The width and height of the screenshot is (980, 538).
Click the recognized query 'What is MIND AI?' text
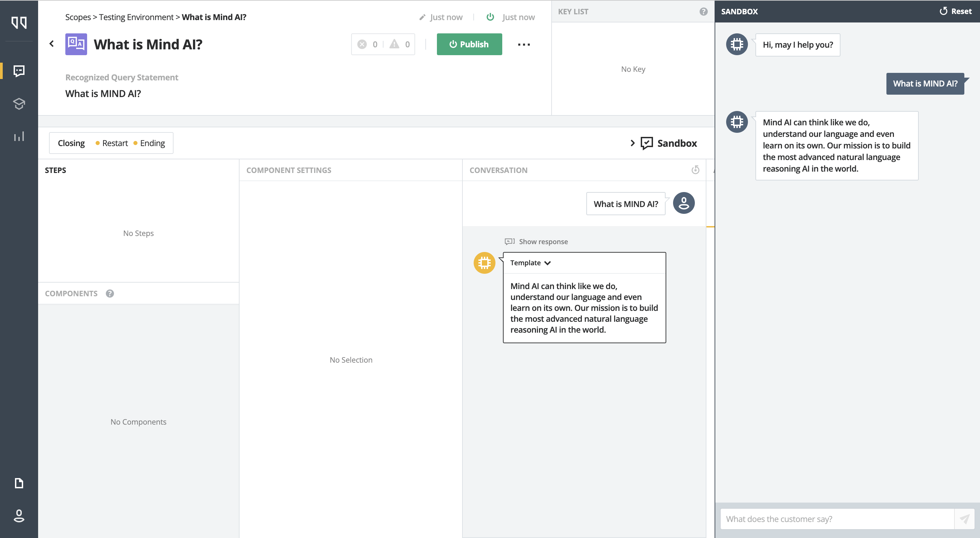pos(103,94)
